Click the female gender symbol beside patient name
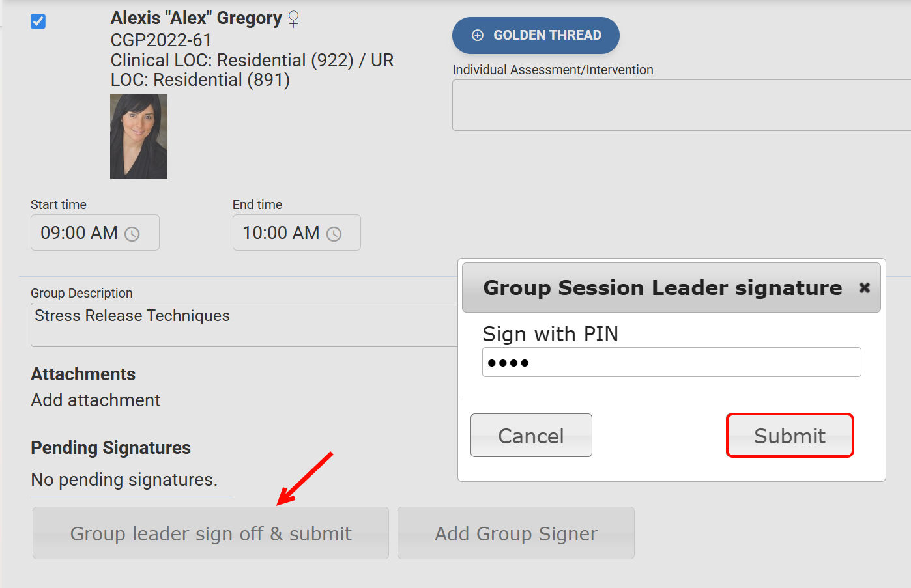This screenshot has width=911, height=588. tap(294, 19)
